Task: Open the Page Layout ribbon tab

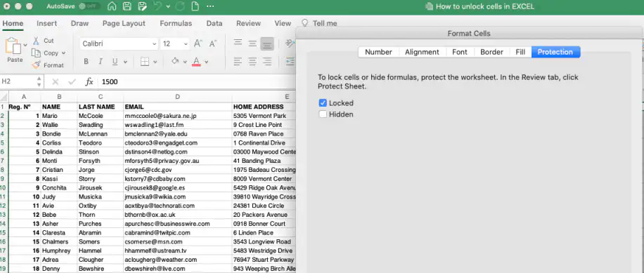Action: (124, 23)
